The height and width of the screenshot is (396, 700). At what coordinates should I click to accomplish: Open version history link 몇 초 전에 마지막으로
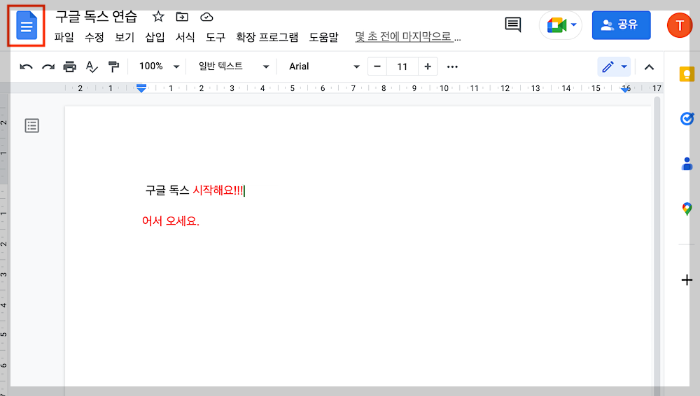click(x=408, y=37)
